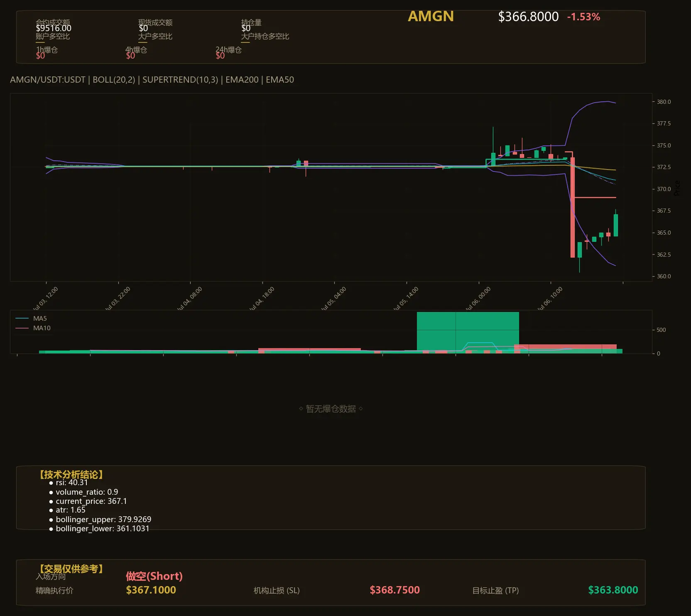Click the 大户多空比 label
This screenshot has height=616, width=691.
click(155, 36)
